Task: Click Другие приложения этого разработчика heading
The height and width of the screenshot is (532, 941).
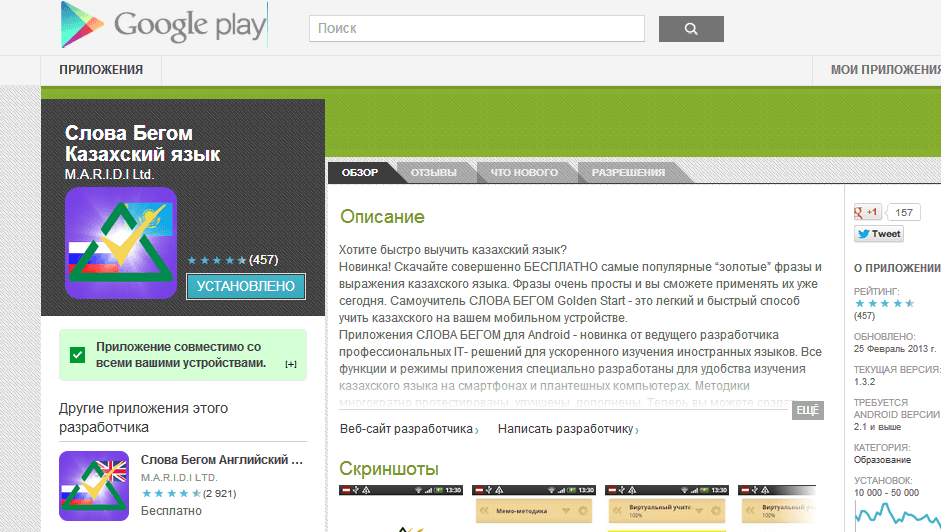Action: pos(143,418)
